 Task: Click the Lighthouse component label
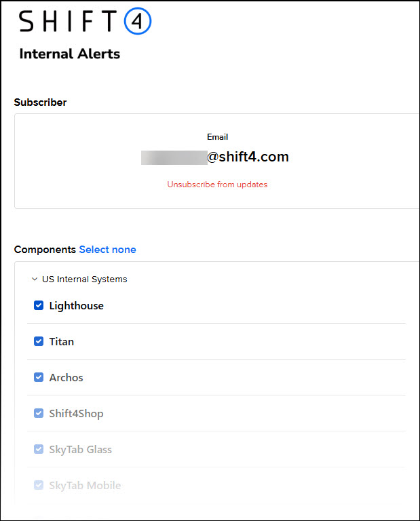click(x=77, y=306)
